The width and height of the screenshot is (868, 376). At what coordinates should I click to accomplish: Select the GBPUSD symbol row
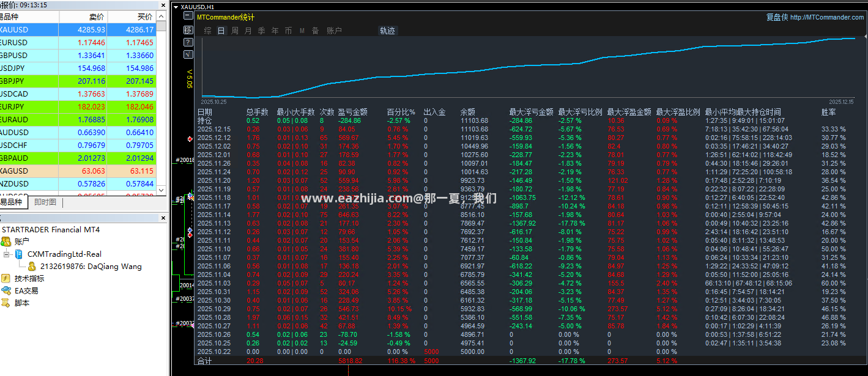point(78,55)
